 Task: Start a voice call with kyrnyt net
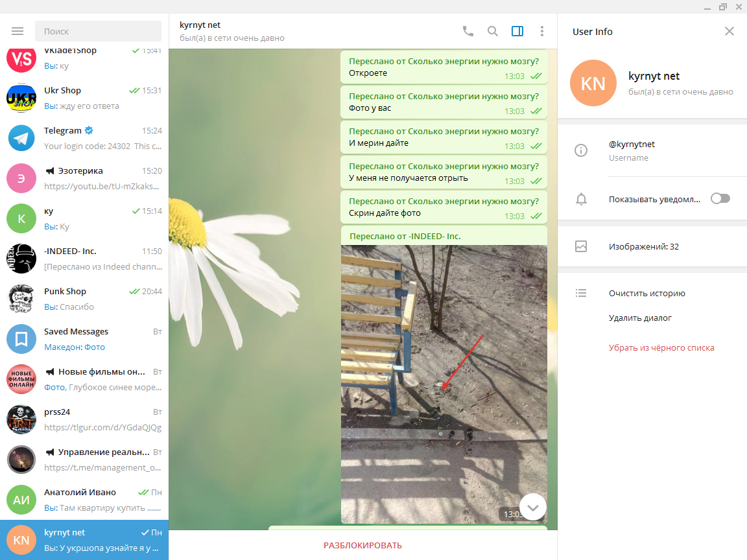point(468,31)
